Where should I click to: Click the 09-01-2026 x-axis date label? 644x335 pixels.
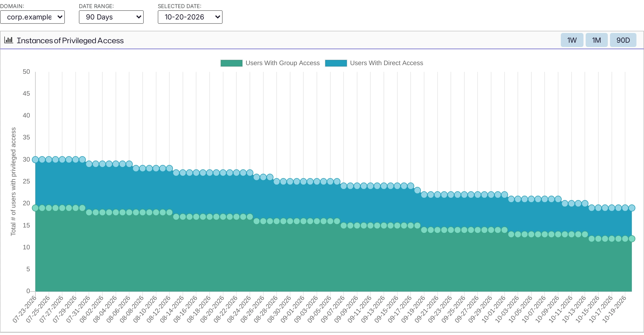point(293,309)
